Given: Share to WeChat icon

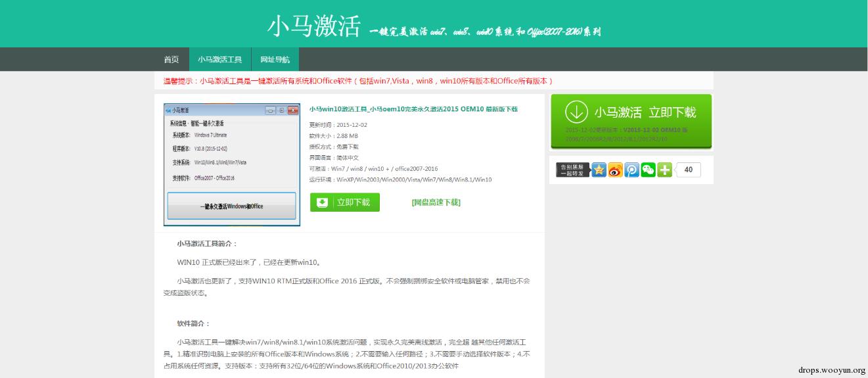Looking at the screenshot, I should (648, 170).
